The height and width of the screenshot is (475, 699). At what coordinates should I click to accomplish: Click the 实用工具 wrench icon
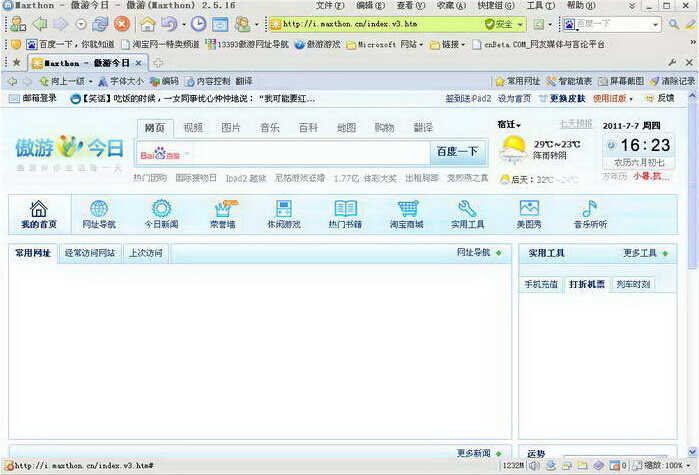coord(467,209)
